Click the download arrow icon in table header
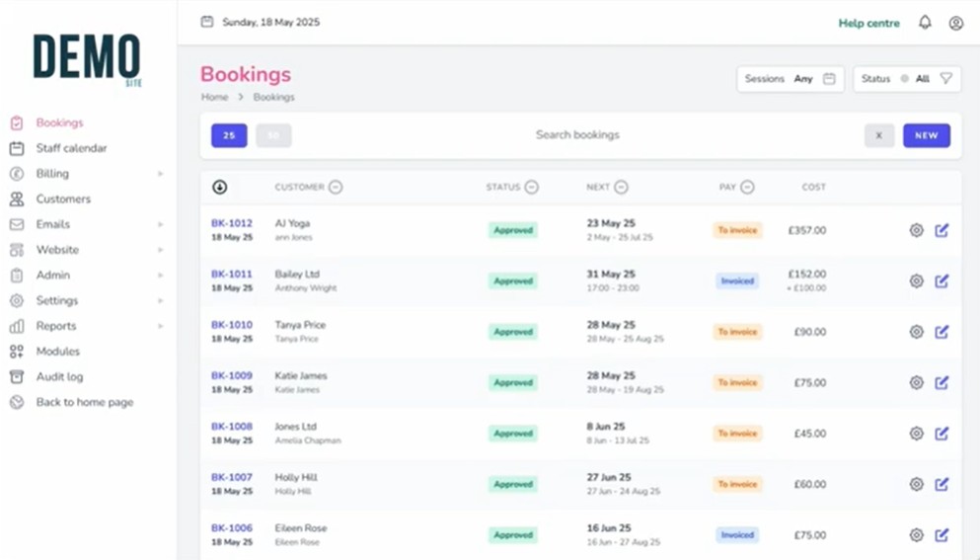Image resolution: width=980 pixels, height=560 pixels. click(x=219, y=187)
